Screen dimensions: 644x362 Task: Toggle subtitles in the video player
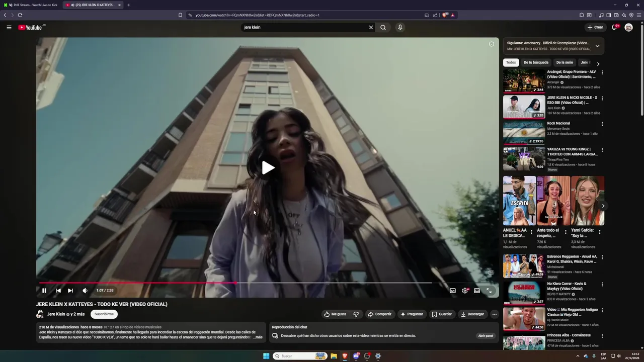point(453,291)
